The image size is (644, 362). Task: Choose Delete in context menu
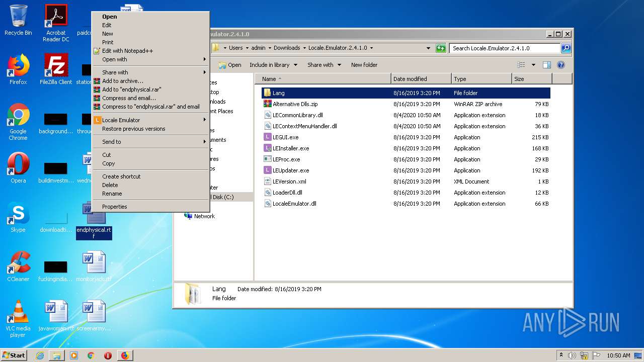[150, 185]
